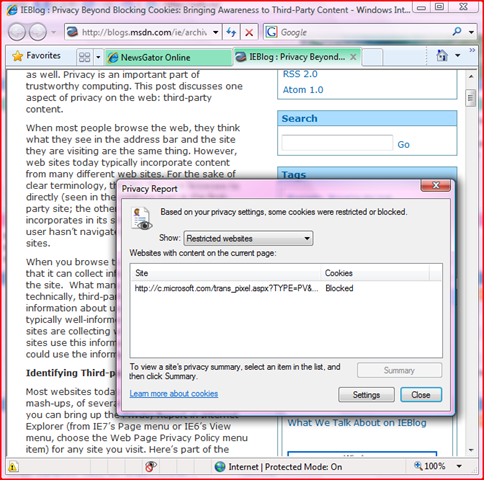Click the Summary button
Image resolution: width=484 pixels, height=480 pixels.
click(399, 370)
